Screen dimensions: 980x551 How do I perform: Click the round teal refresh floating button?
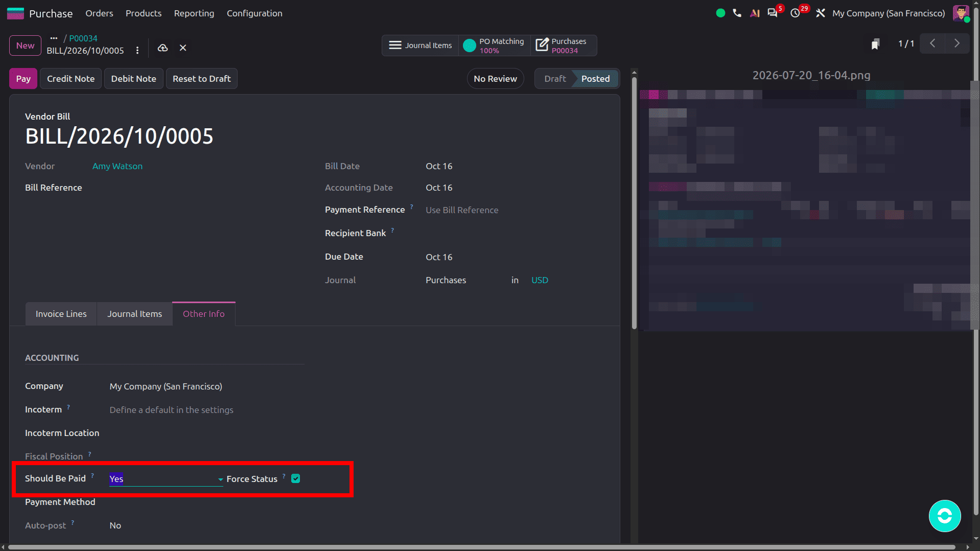tap(944, 516)
